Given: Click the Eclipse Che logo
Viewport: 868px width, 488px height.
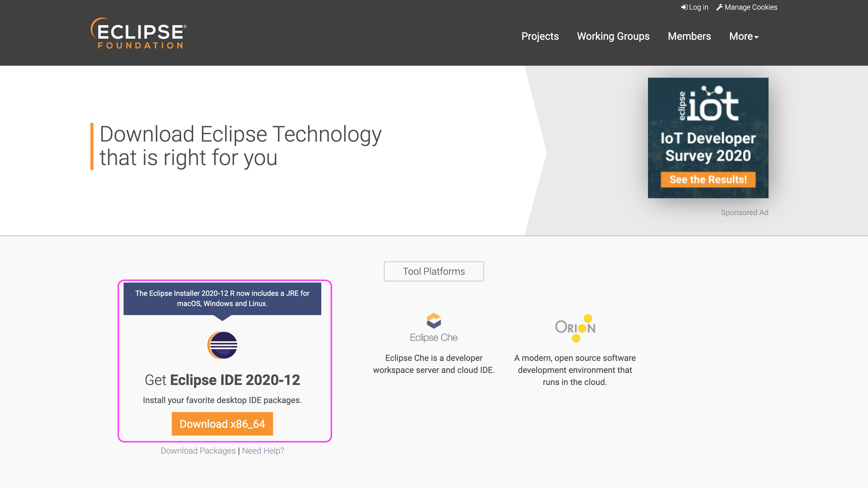Looking at the screenshot, I should click(x=434, y=328).
